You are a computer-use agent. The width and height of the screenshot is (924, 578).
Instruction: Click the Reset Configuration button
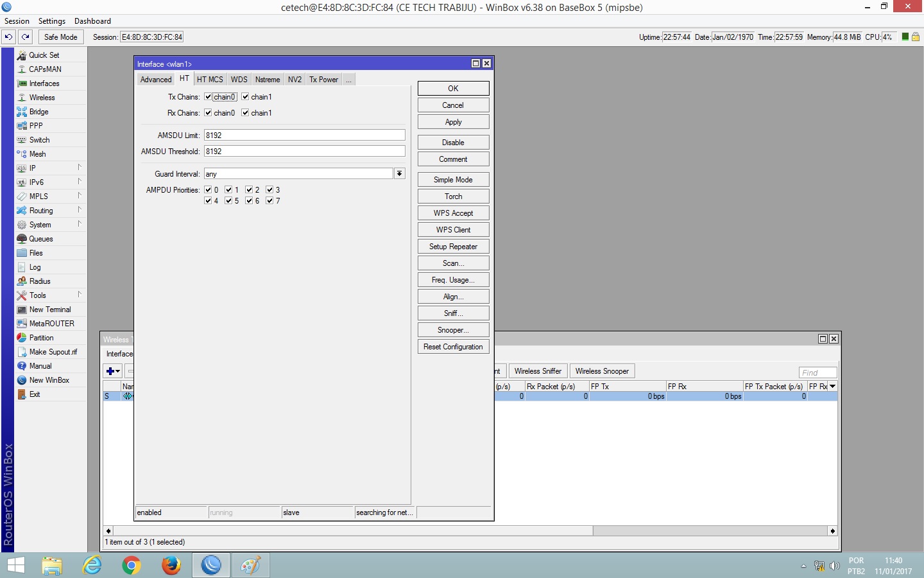tap(453, 347)
